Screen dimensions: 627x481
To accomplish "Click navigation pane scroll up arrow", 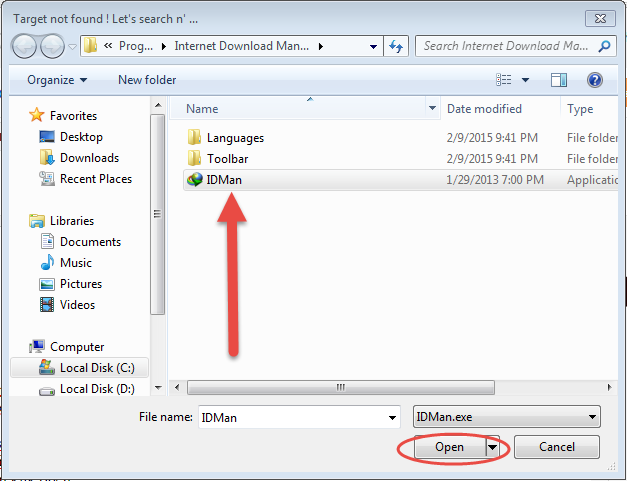I will [x=158, y=105].
